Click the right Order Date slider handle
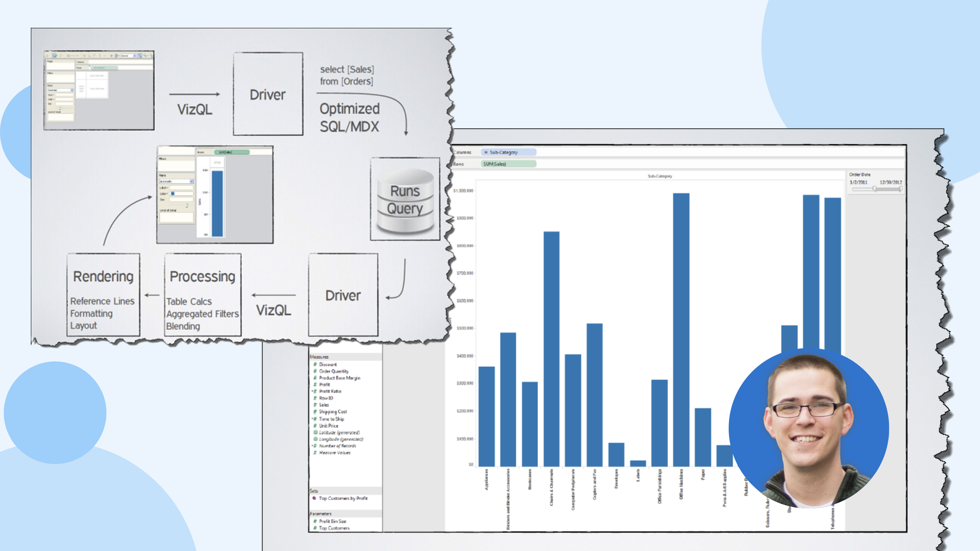Viewport: 980px width, 551px height. point(900,189)
